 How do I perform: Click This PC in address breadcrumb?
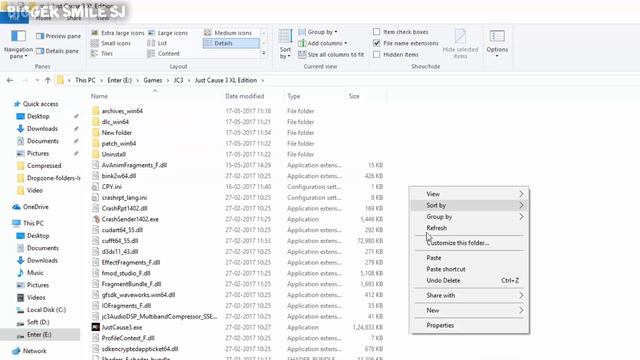85,80
